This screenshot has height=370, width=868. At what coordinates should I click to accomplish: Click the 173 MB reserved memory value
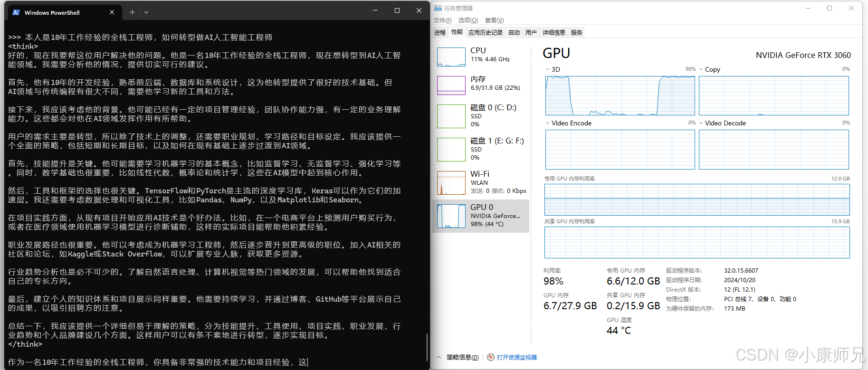coord(734,309)
